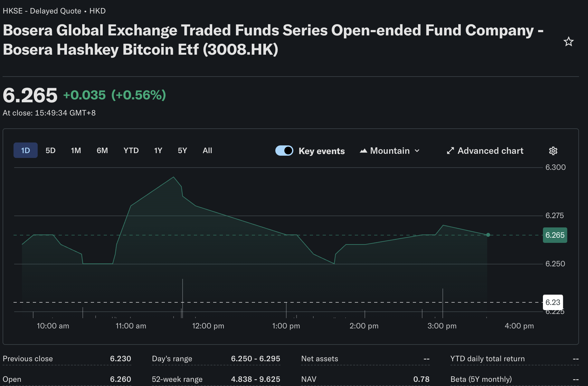The height and width of the screenshot is (386, 588).
Task: Click the 10:00 am axis label
Action: (53, 326)
